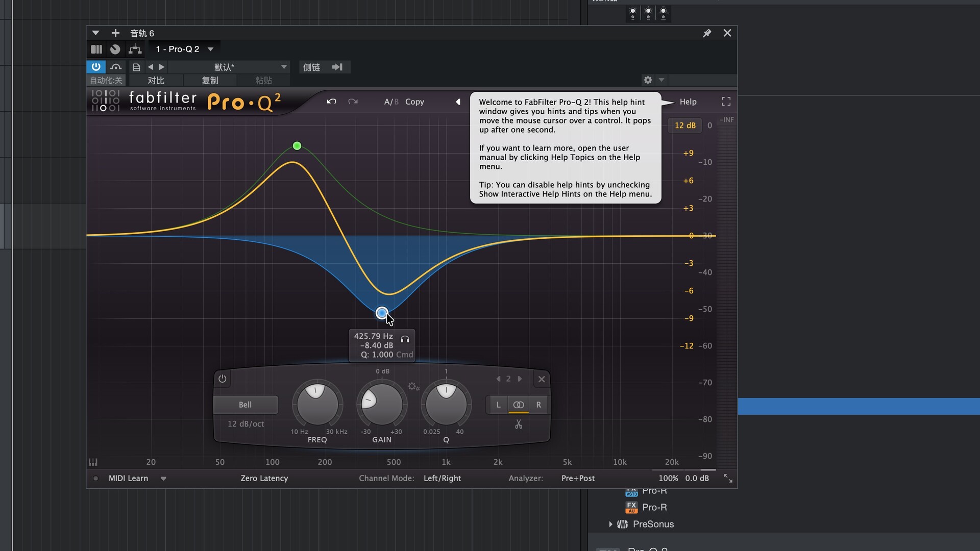Open plugin settings gear icon
Image resolution: width=980 pixels, height=551 pixels.
click(648, 80)
